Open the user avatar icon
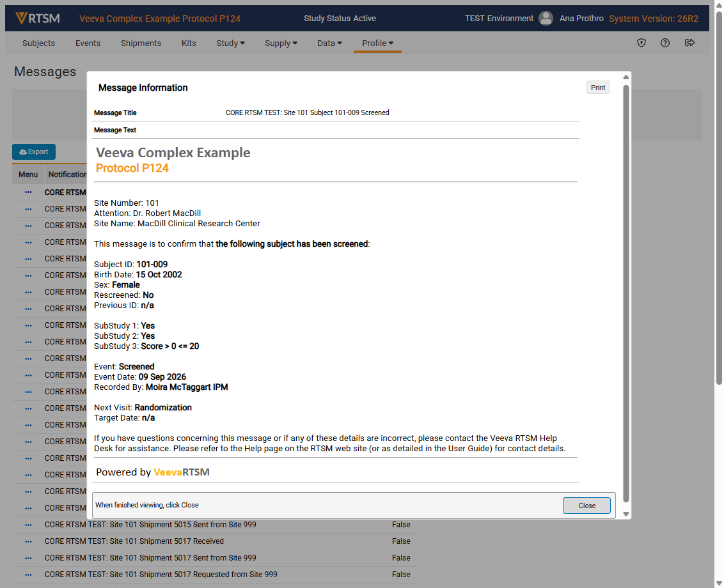The width and height of the screenshot is (724, 588). tap(546, 19)
